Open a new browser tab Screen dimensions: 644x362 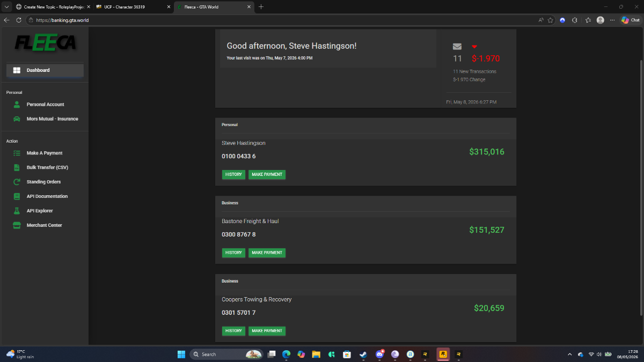(261, 7)
